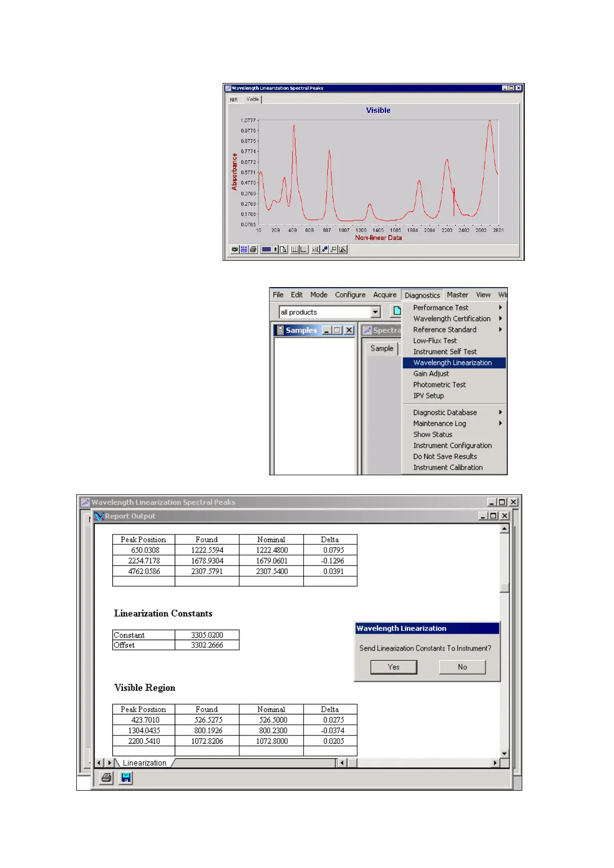The height and width of the screenshot is (868, 614).
Task: Choose Photometric Test menu entry
Action: (454, 385)
